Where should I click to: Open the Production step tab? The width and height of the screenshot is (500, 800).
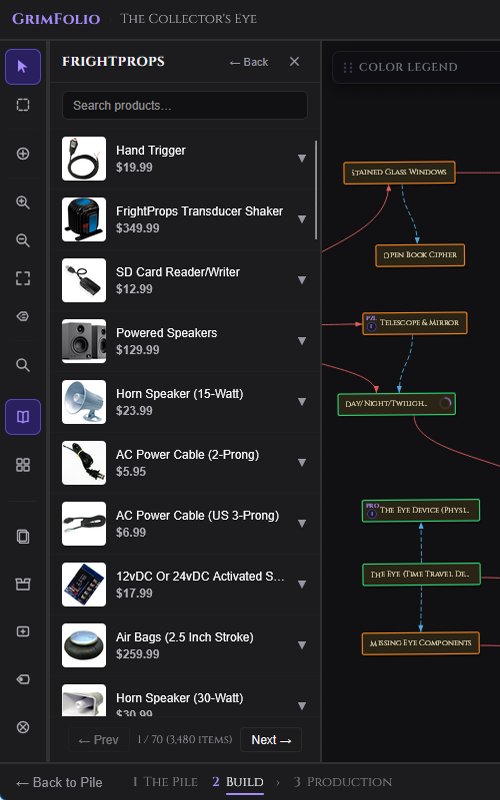tap(343, 782)
